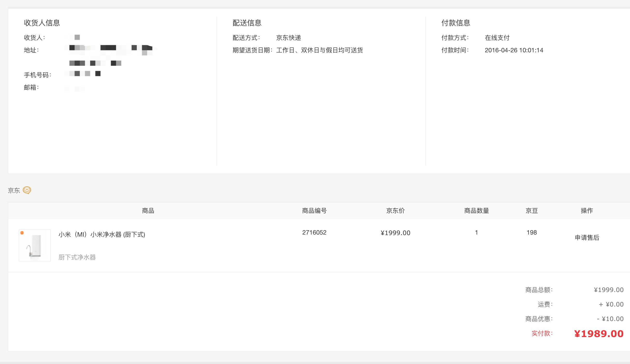Click the Xiaomi water purifier product thumbnail
The image size is (630, 364).
coord(35,245)
